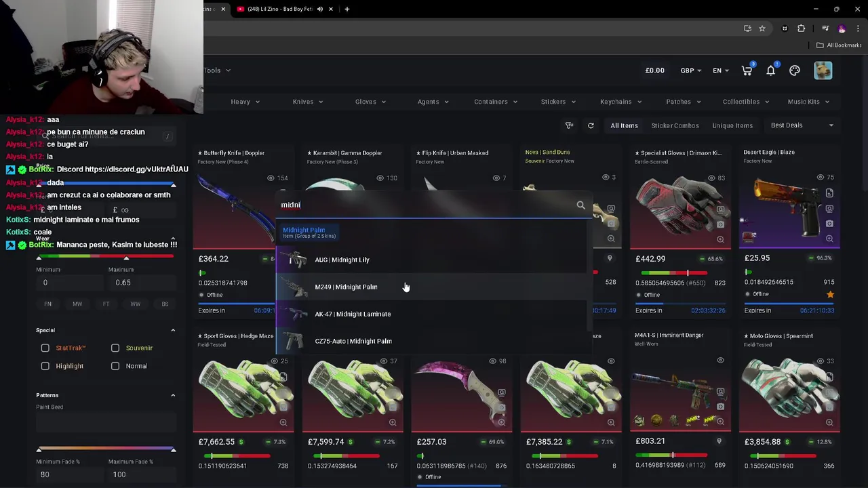Click the search magnifier icon in the search bar

[x=580, y=205]
